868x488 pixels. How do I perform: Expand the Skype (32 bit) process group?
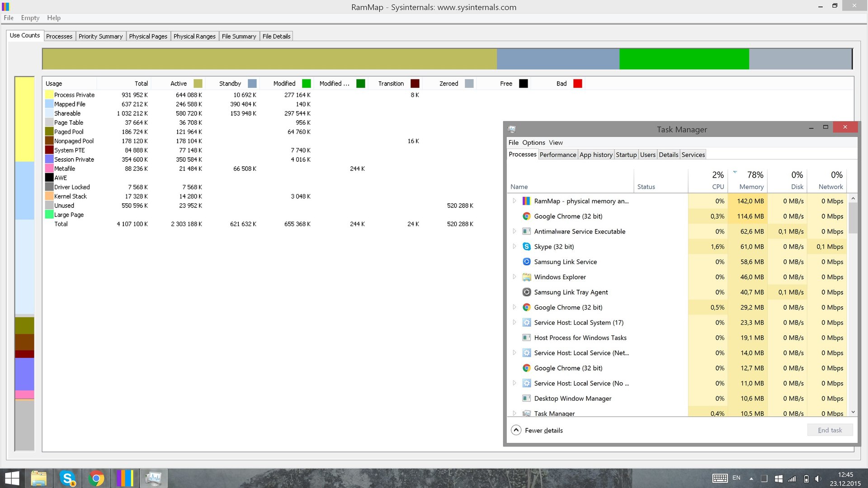[514, 247]
